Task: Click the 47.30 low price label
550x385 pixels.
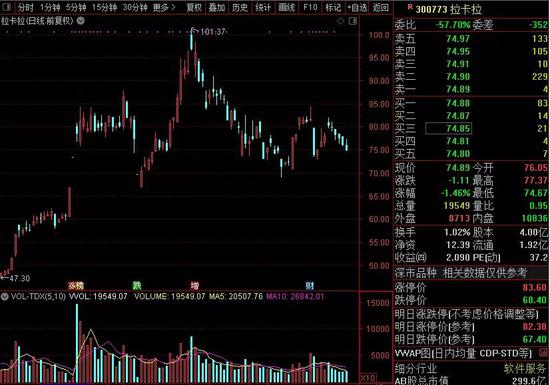Action: [20, 278]
